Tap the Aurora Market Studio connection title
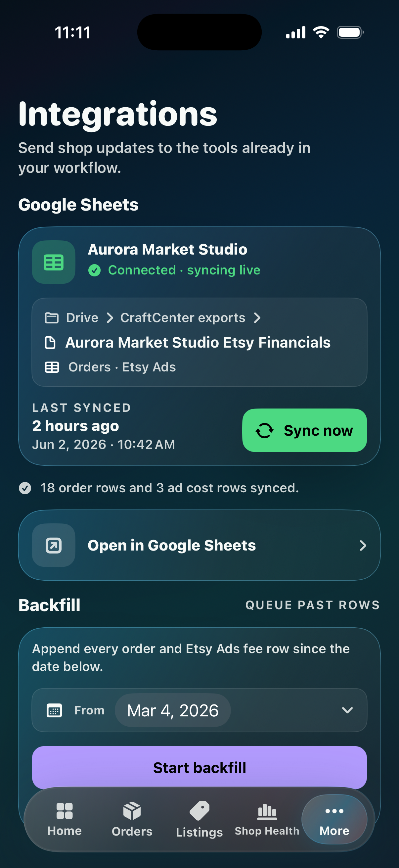Viewport: 399px width, 868px height. click(x=168, y=249)
